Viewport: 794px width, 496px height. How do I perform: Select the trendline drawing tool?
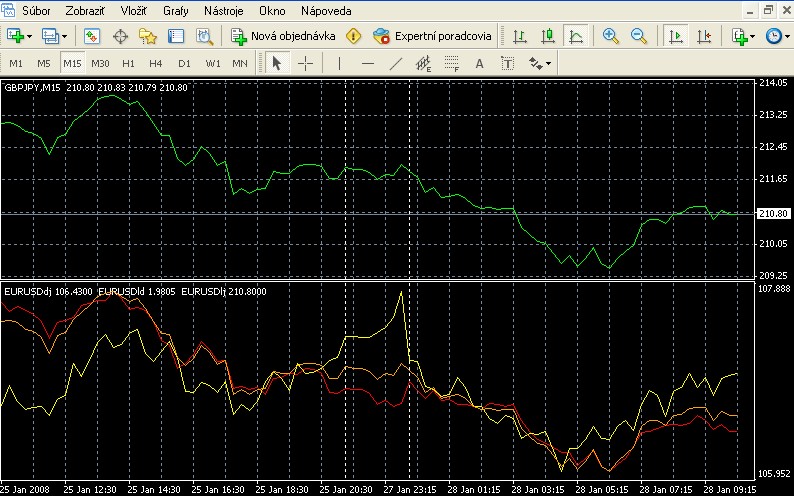pos(395,63)
